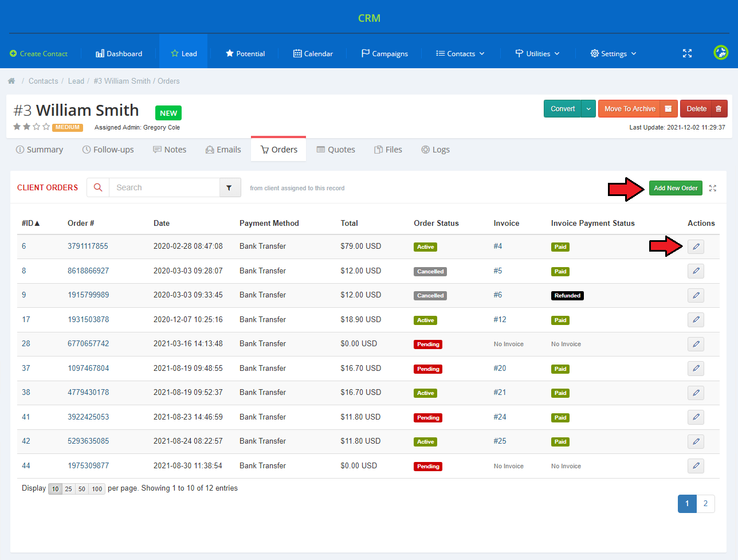The height and width of the screenshot is (560, 738).
Task: Expand the Client Orders panel fullscreen icon
Action: pos(713,188)
